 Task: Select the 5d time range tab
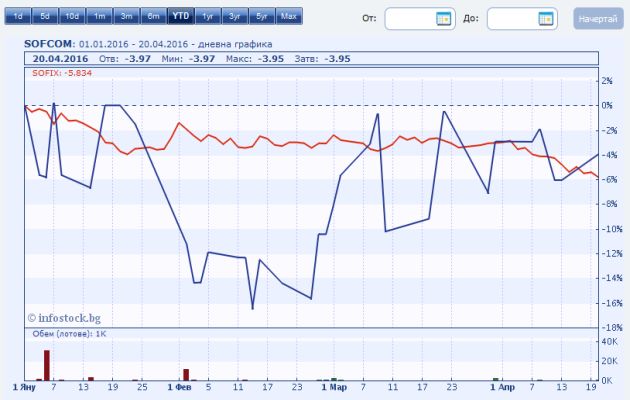[x=45, y=16]
